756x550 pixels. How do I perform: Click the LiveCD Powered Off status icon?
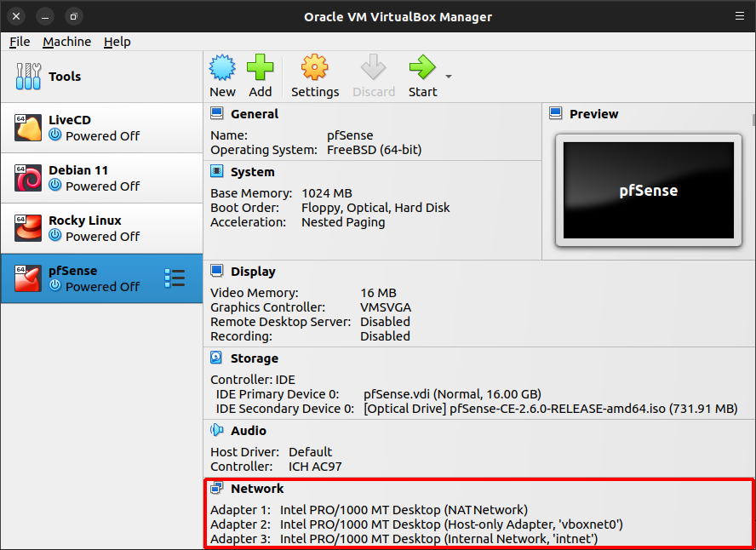click(x=55, y=135)
